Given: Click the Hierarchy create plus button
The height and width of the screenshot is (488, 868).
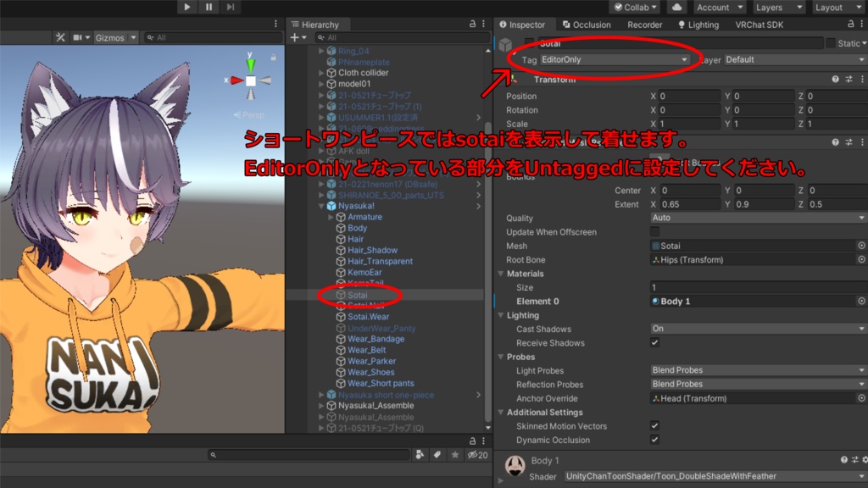Looking at the screenshot, I should (298, 37).
